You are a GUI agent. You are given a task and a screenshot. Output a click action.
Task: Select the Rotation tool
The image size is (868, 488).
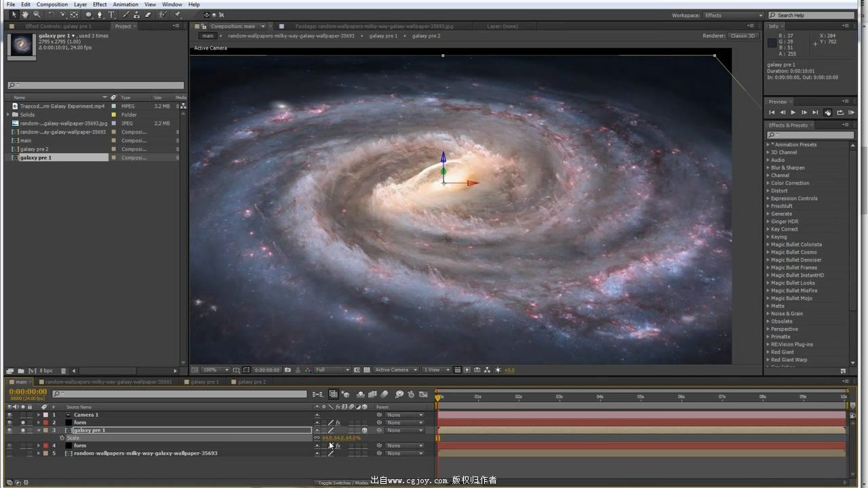point(52,14)
